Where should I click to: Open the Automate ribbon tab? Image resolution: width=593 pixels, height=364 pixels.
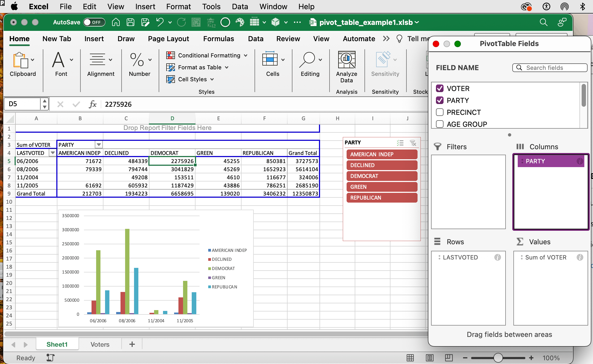[359, 39]
